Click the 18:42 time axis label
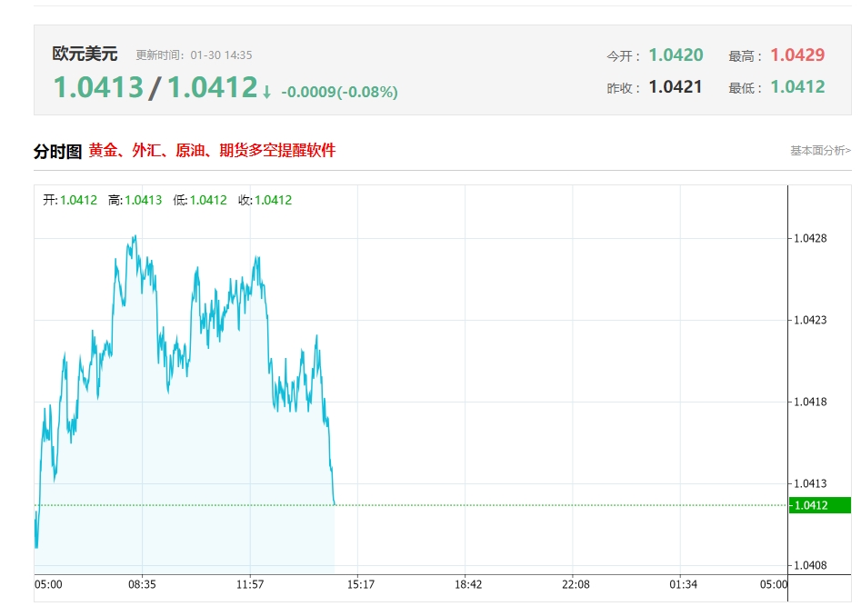This screenshot has width=861, height=616. (468, 585)
